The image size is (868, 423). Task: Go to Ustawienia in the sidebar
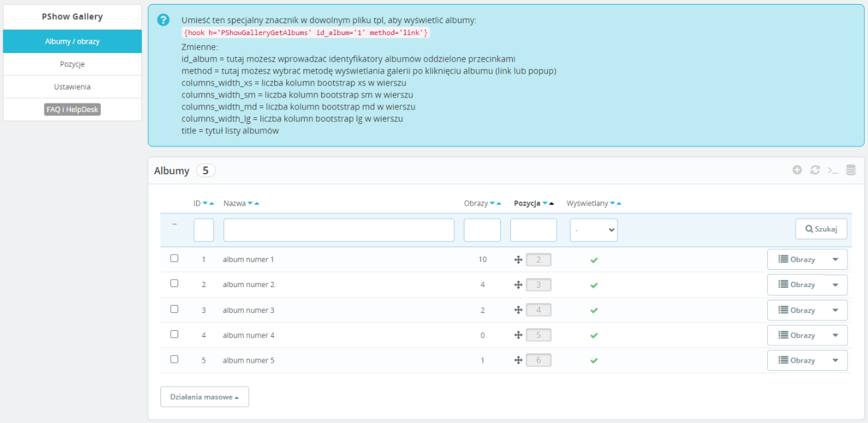click(x=72, y=87)
